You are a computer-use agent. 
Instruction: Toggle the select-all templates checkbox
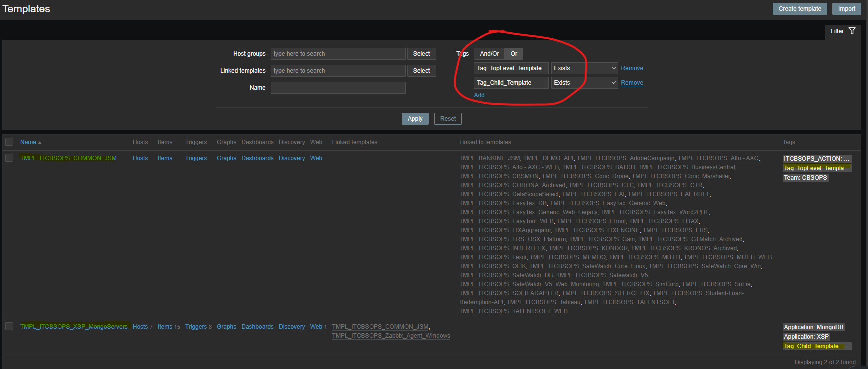[x=9, y=142]
